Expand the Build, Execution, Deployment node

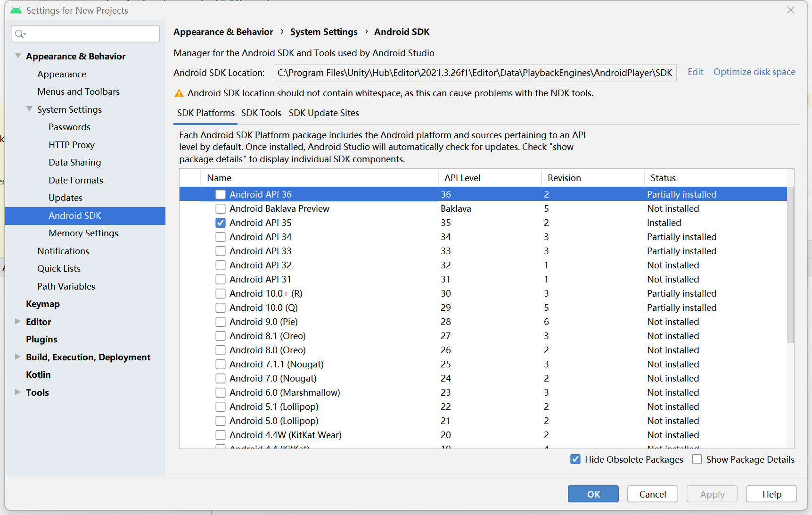[18, 357]
